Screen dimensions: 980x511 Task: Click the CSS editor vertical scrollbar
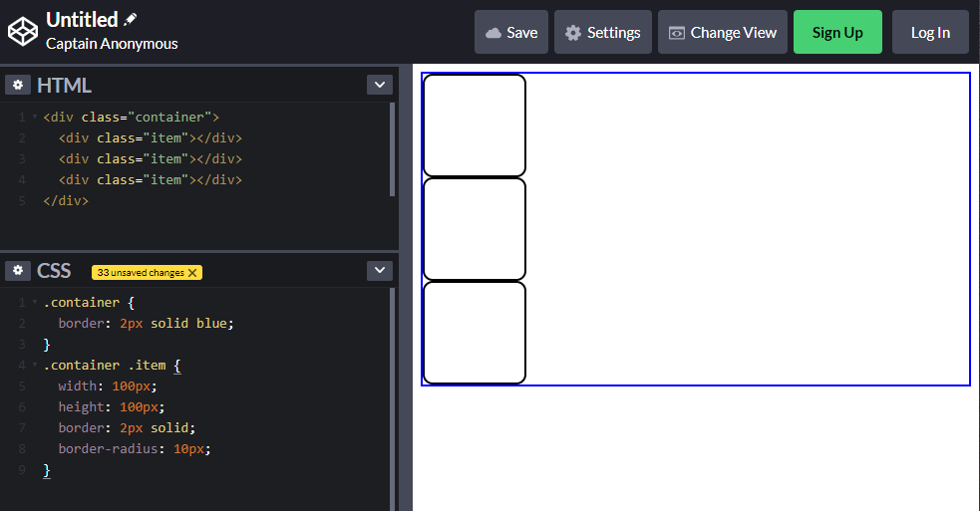(393, 399)
